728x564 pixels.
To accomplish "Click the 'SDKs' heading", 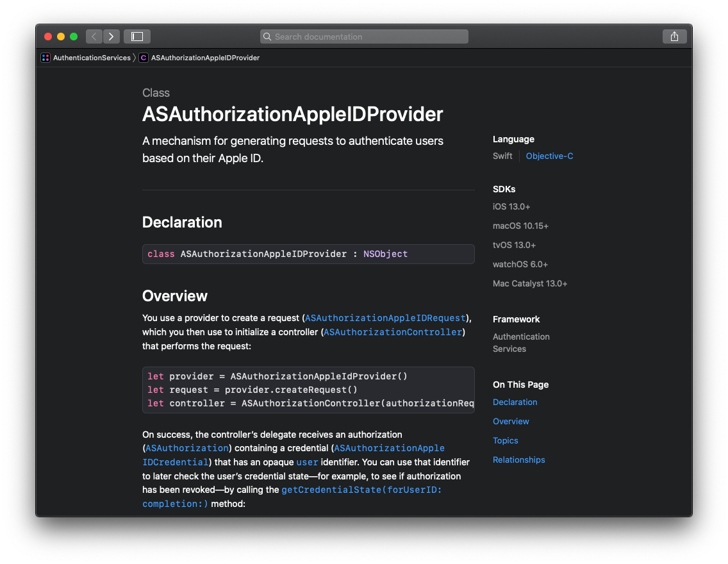I will [x=504, y=189].
